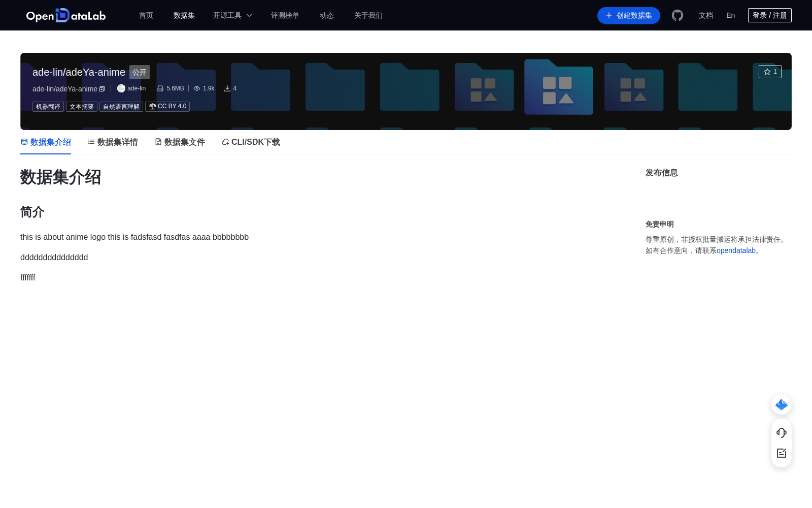812x508 pixels.
Task: Open the opendatalab contact link
Action: [736, 250]
